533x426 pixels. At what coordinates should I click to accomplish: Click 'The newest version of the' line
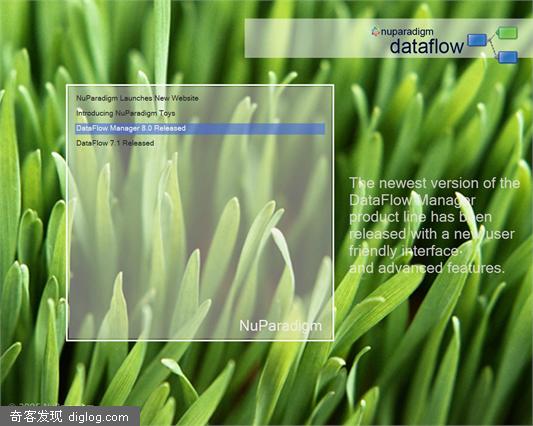(434, 183)
